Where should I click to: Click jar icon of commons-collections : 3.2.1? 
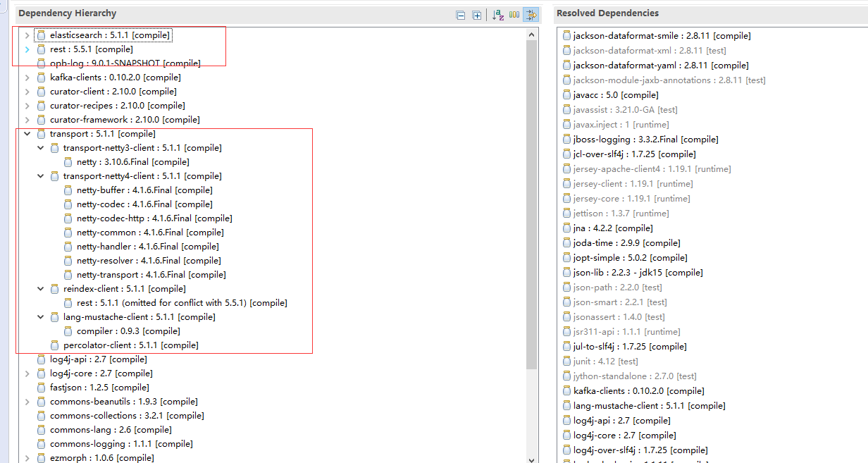[41, 416]
